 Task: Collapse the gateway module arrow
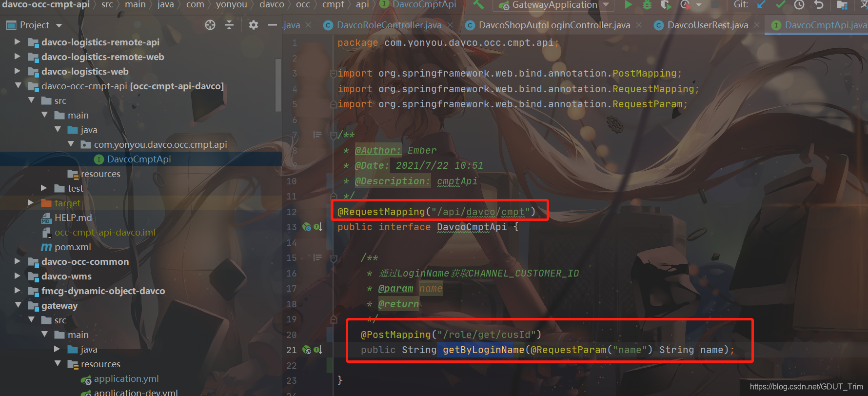coord(18,305)
